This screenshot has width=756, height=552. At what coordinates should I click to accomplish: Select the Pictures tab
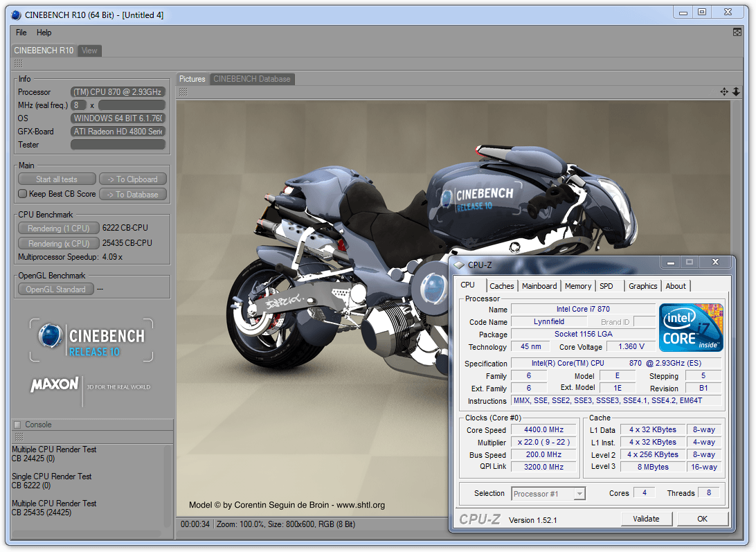pyautogui.click(x=192, y=79)
